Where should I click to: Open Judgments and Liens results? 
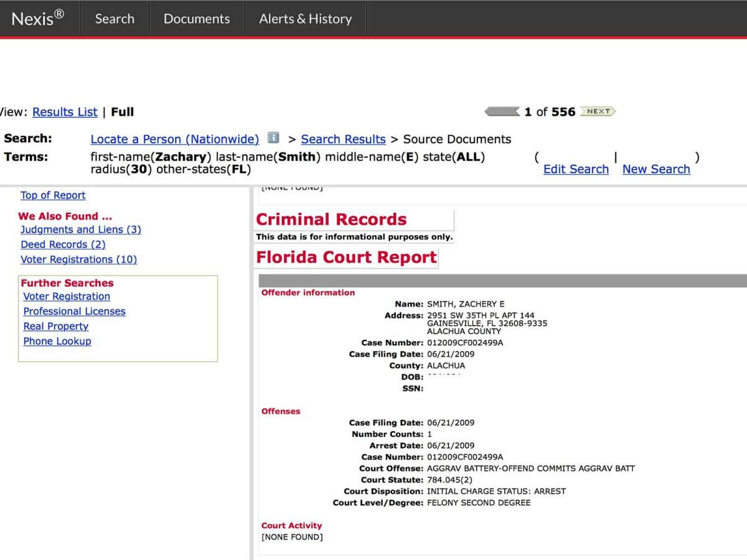point(81,230)
